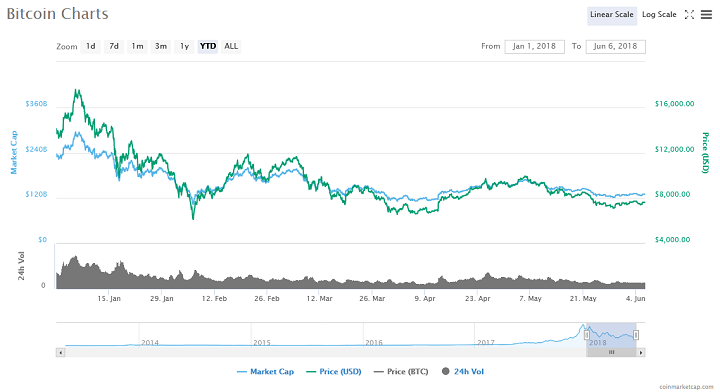Click the $16,000.00 price axis label

tap(675, 104)
